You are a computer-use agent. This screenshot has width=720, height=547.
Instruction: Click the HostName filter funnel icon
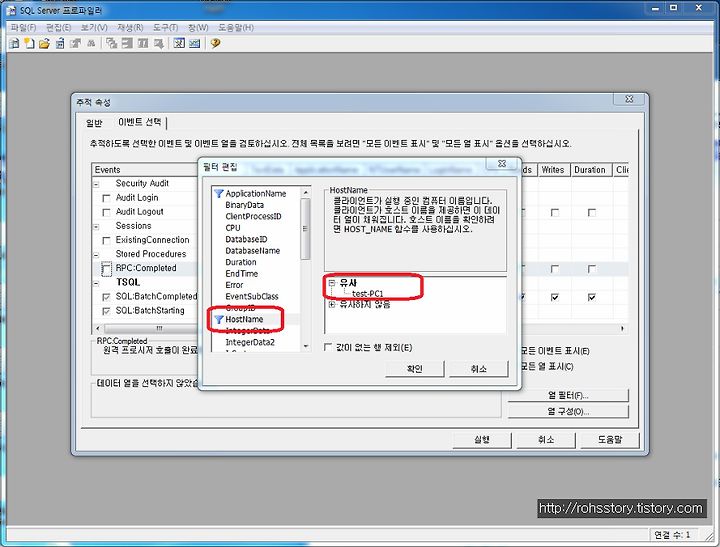219,319
